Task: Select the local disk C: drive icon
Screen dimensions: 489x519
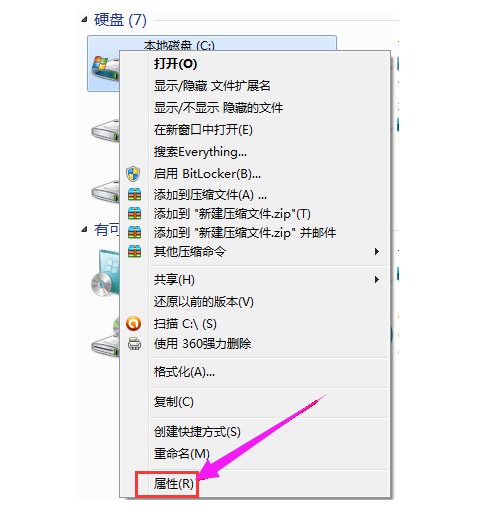Action: [105, 68]
